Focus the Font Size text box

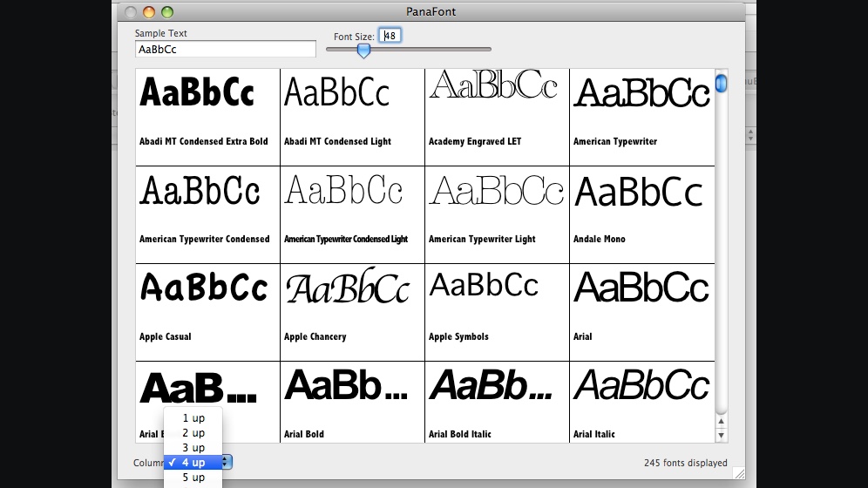(390, 36)
